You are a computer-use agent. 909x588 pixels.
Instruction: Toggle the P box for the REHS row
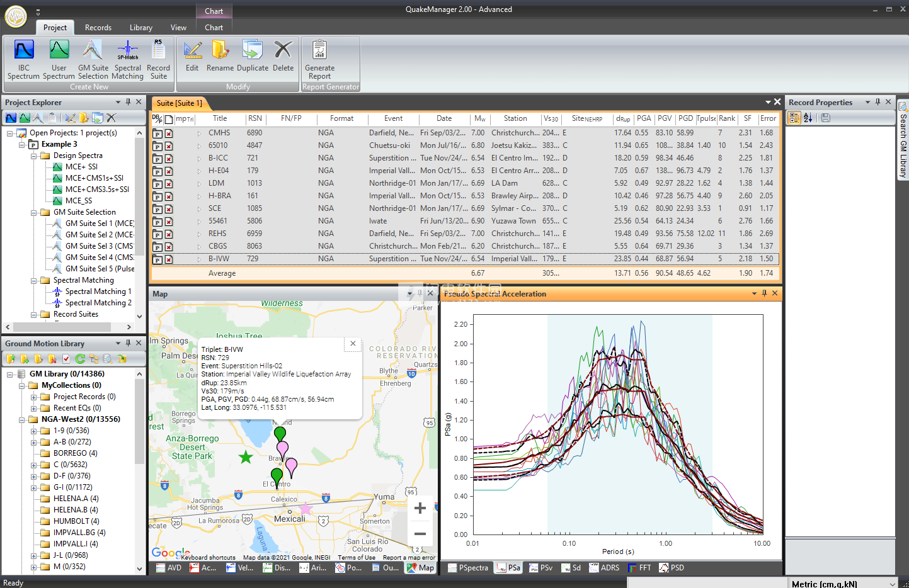(x=157, y=234)
